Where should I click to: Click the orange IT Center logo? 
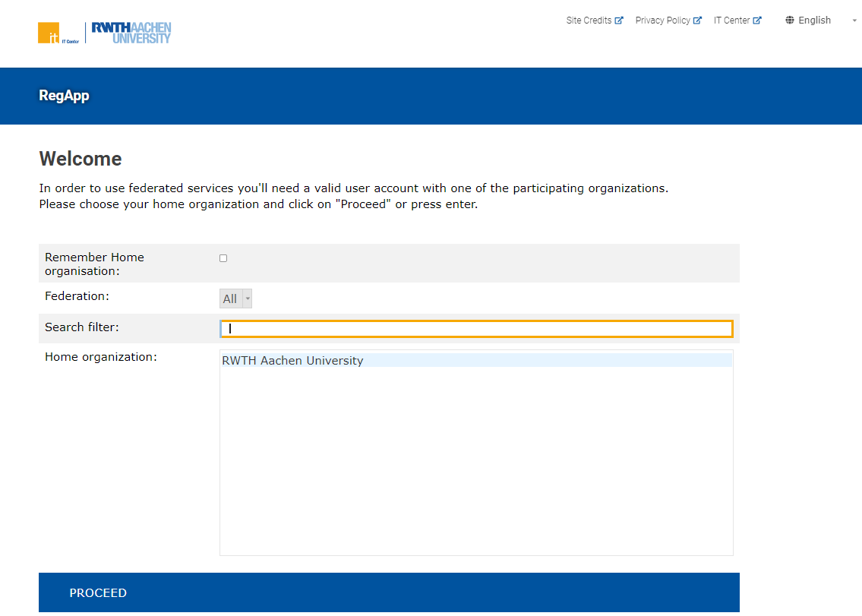(x=49, y=32)
